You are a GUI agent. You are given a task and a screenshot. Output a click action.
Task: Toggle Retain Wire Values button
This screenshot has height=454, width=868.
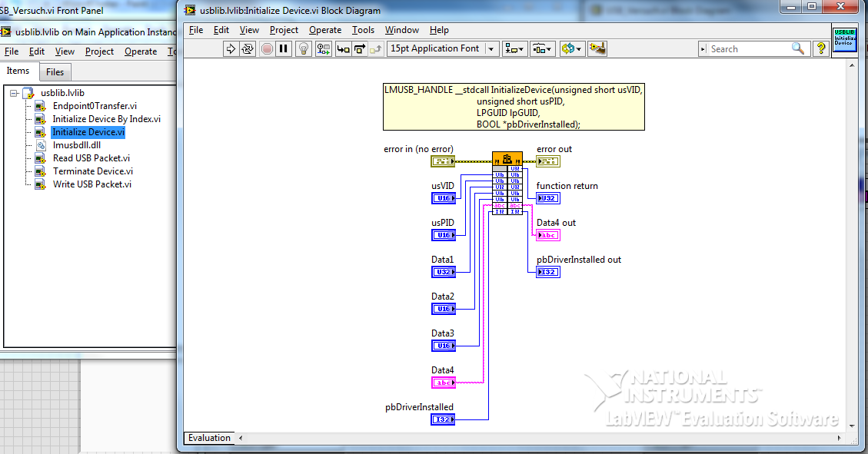324,48
